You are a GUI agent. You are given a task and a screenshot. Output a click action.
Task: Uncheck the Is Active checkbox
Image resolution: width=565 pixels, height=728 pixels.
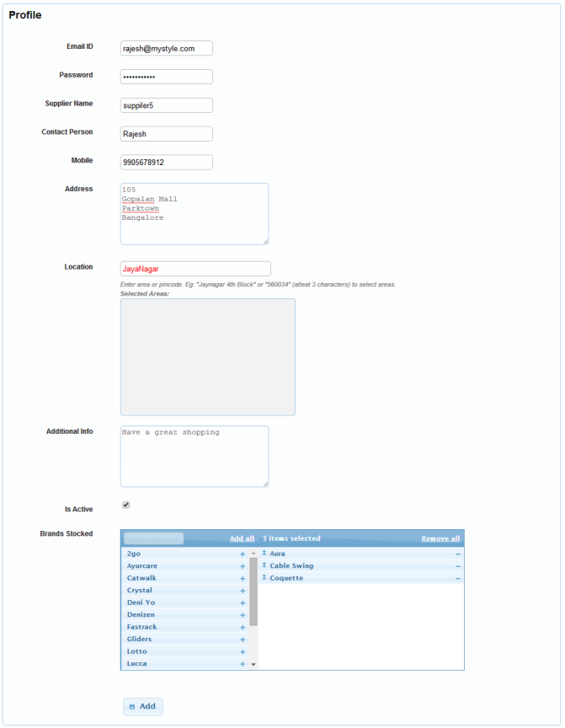click(x=125, y=505)
